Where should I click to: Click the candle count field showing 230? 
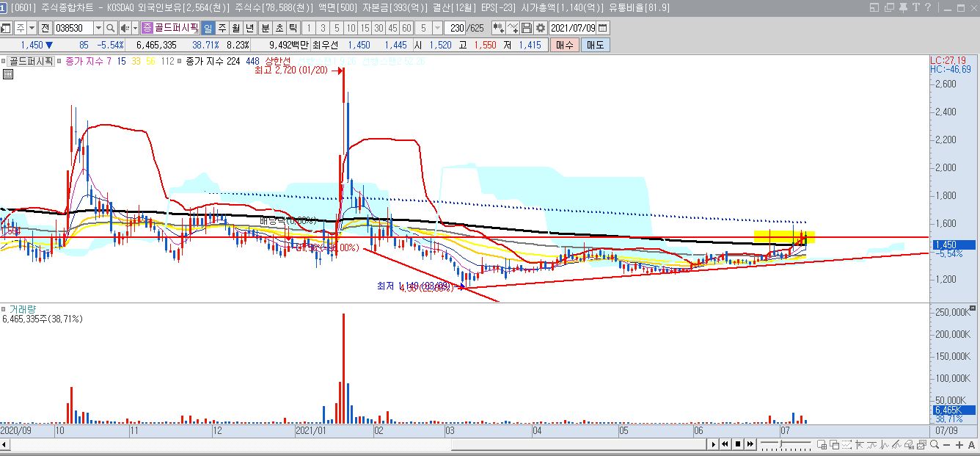[x=455, y=28]
